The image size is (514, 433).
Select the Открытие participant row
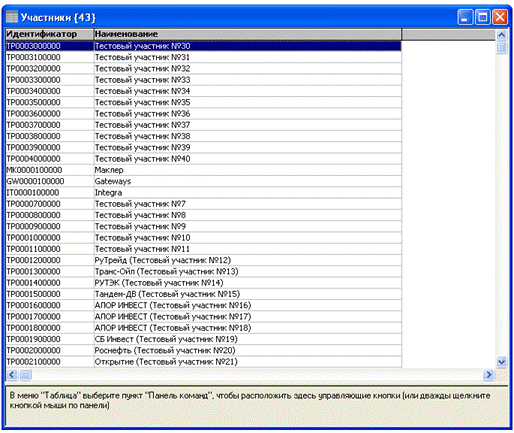point(204,362)
